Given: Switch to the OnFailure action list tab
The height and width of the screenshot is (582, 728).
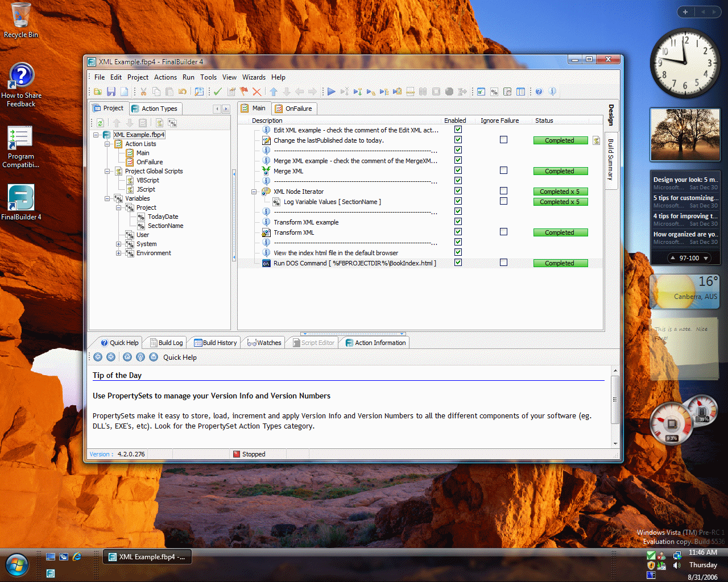Looking at the screenshot, I should [x=293, y=109].
